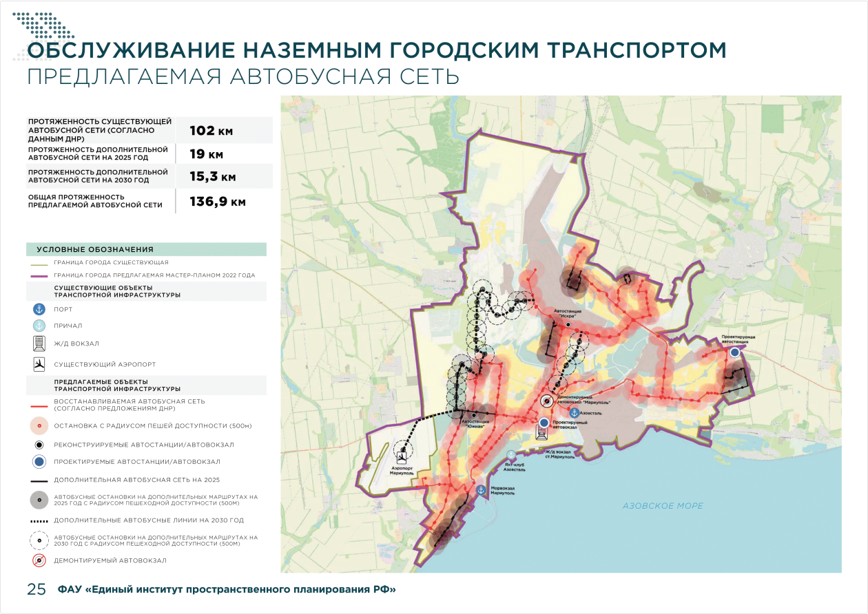The width and height of the screenshot is (868, 614).
Task: Click the blue Проектируемый автовокзал circle on map
Action: (x=545, y=422)
